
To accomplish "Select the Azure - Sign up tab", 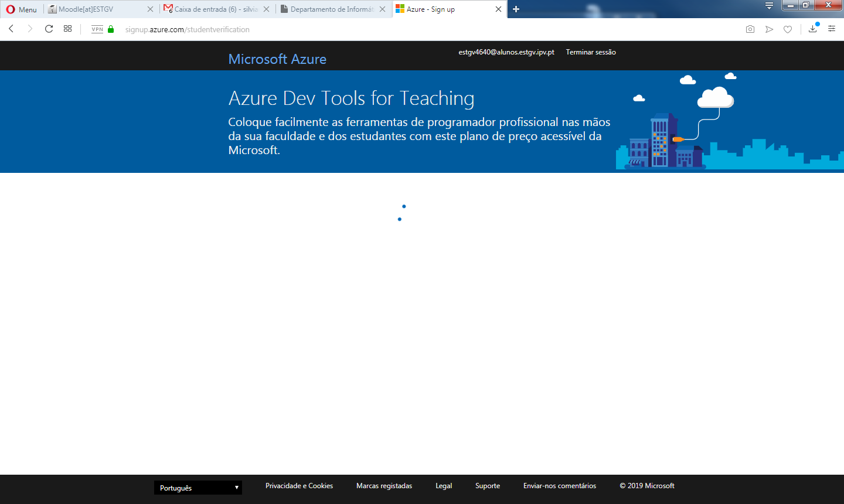I will [449, 9].
